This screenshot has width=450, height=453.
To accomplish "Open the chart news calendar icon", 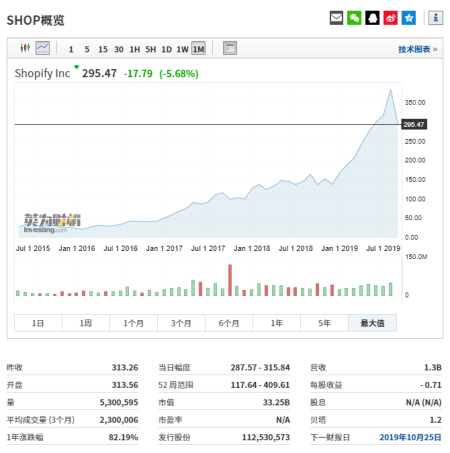I will tap(230, 48).
